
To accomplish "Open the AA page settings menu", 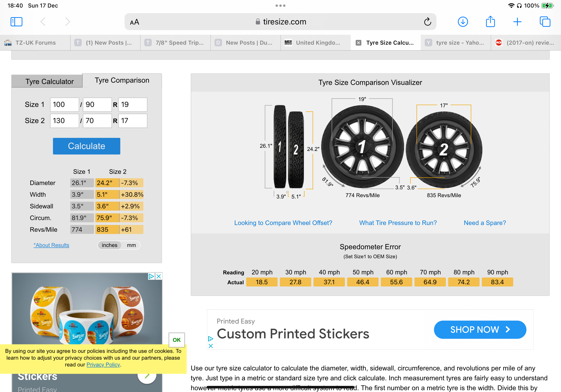I will (134, 22).
